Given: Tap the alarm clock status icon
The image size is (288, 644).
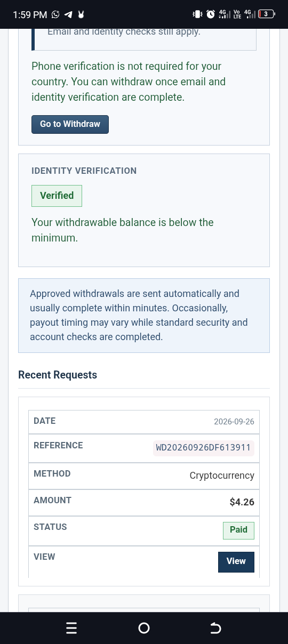Looking at the screenshot, I should tap(211, 14).
